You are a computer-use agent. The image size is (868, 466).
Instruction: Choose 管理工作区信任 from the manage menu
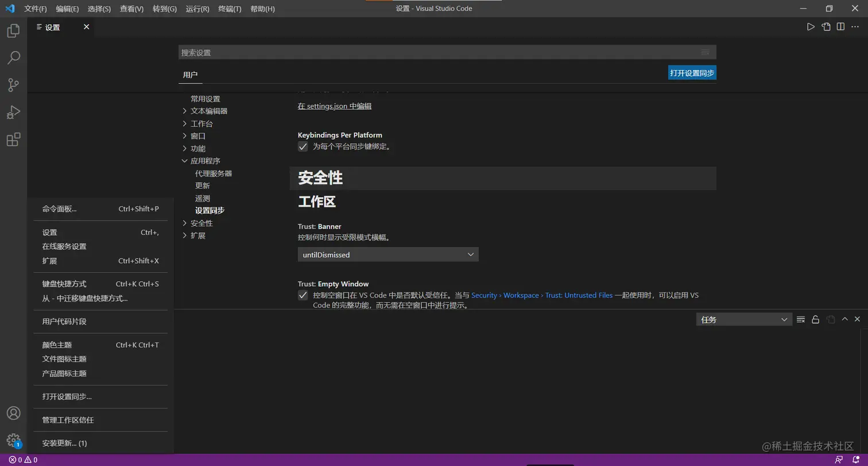point(100,420)
